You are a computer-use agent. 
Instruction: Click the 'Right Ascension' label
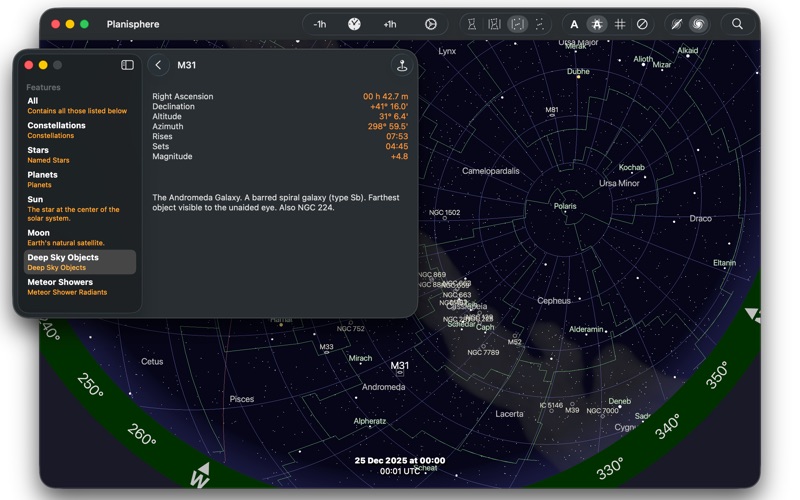[183, 96]
